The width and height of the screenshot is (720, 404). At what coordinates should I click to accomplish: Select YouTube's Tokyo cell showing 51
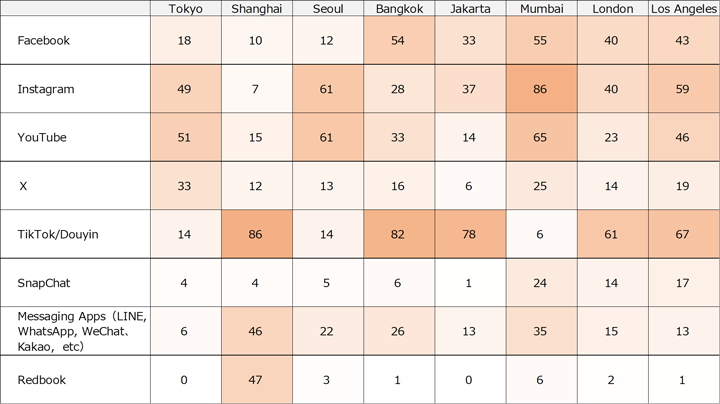pyautogui.click(x=186, y=137)
